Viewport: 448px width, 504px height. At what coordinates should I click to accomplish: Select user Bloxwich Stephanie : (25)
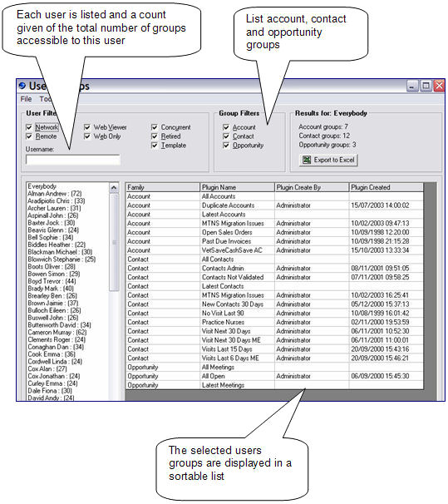pos(62,259)
